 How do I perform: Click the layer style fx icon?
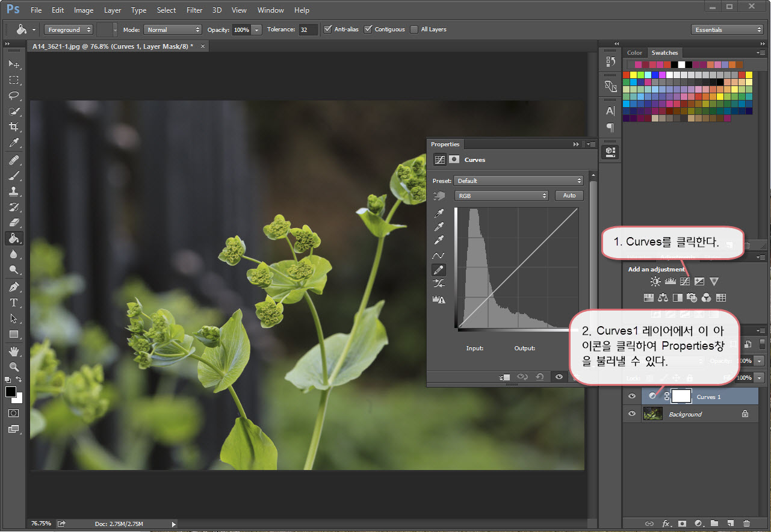666,524
